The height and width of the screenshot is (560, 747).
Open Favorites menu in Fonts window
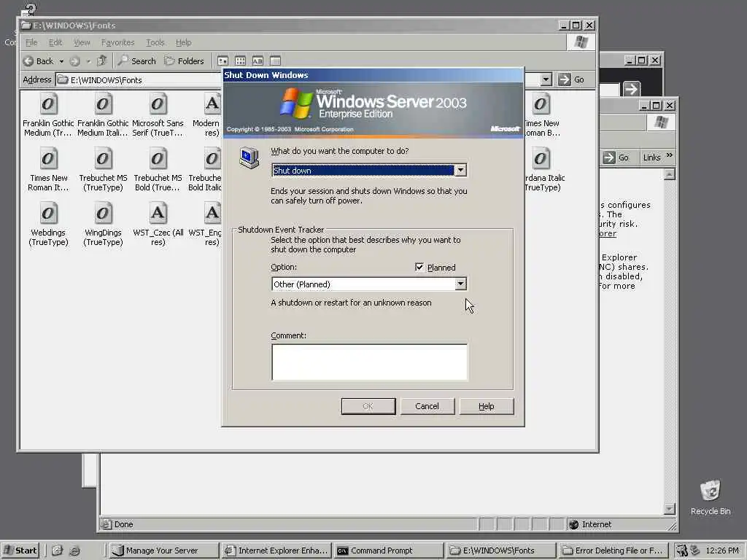(x=117, y=42)
